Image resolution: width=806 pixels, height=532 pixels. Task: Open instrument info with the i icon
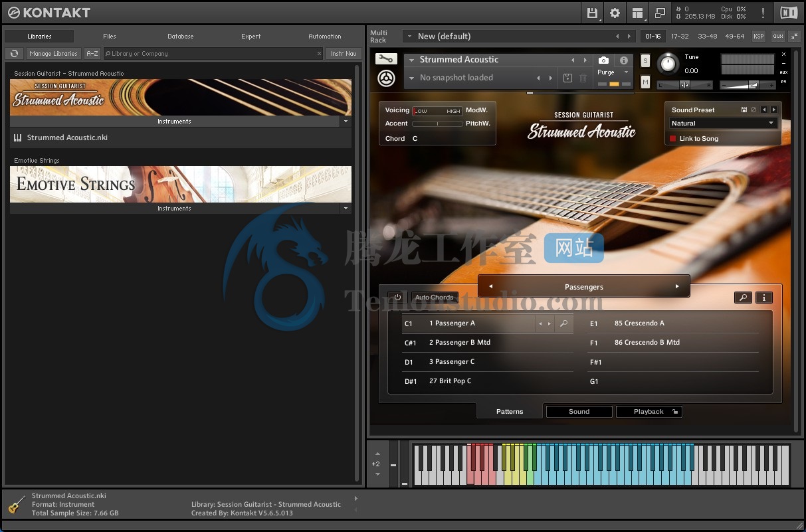click(x=623, y=60)
